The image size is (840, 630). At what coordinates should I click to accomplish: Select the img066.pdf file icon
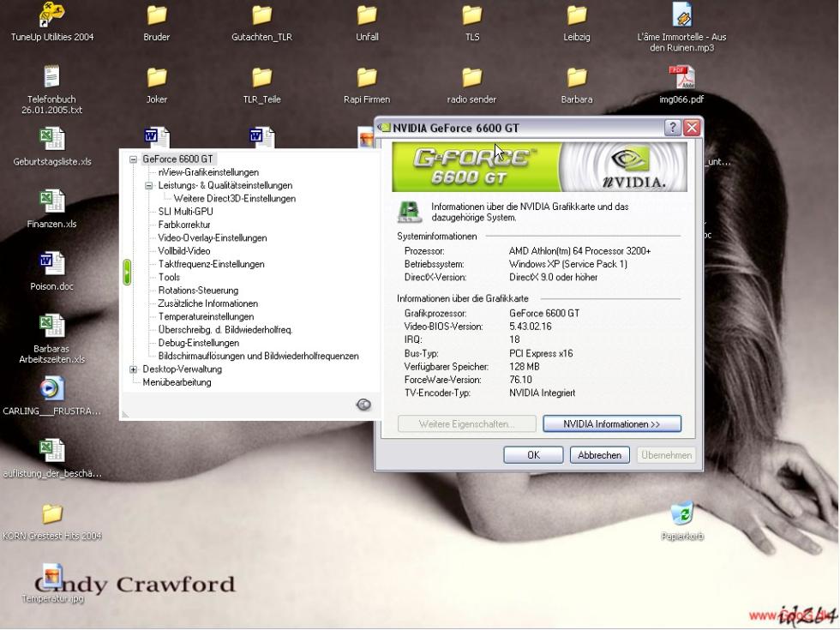(682, 77)
